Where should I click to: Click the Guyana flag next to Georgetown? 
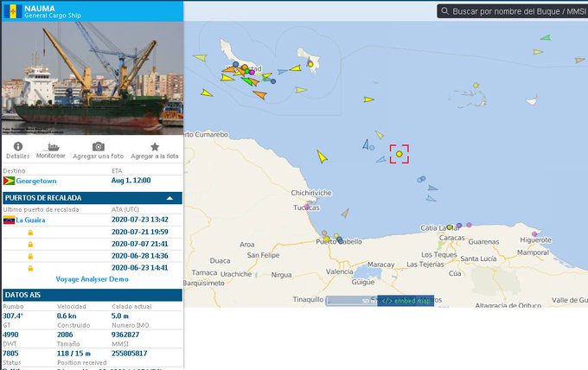click(x=9, y=181)
